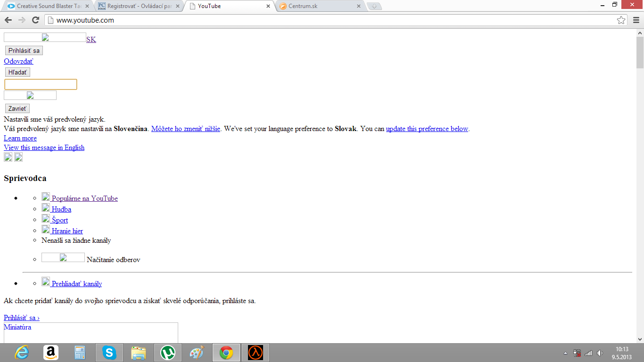The height and width of the screenshot is (362, 644).
Task: Click the browser forward arrow
Action: point(22,20)
